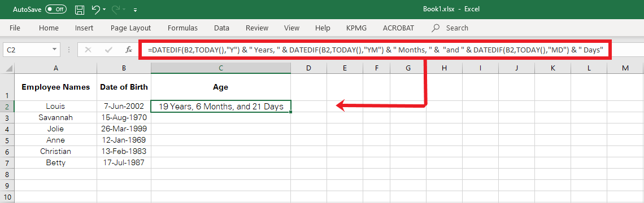Screen dimensions: 644x203
Task: Click the Employee Names header cell
Action: (x=56, y=87)
